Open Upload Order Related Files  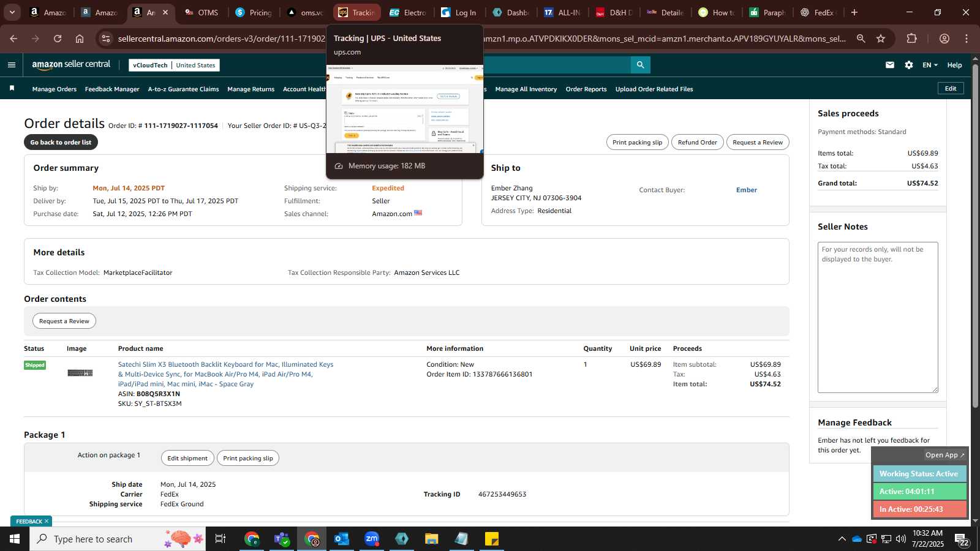(x=654, y=89)
